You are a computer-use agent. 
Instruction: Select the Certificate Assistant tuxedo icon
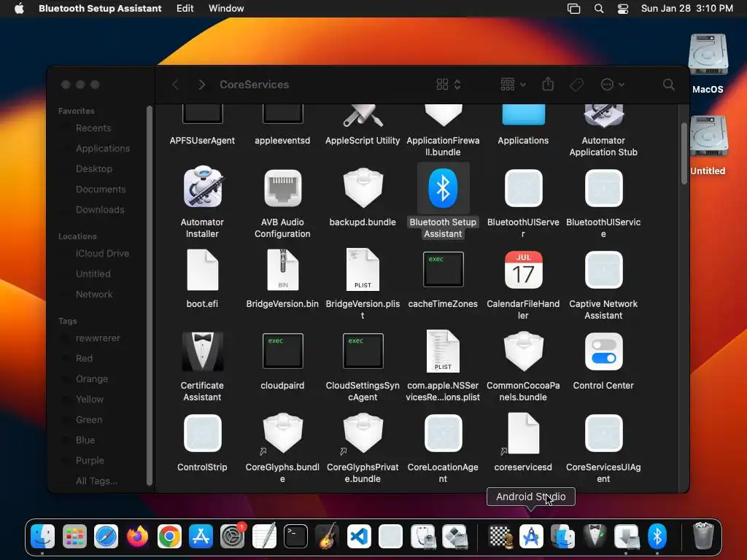click(x=203, y=351)
